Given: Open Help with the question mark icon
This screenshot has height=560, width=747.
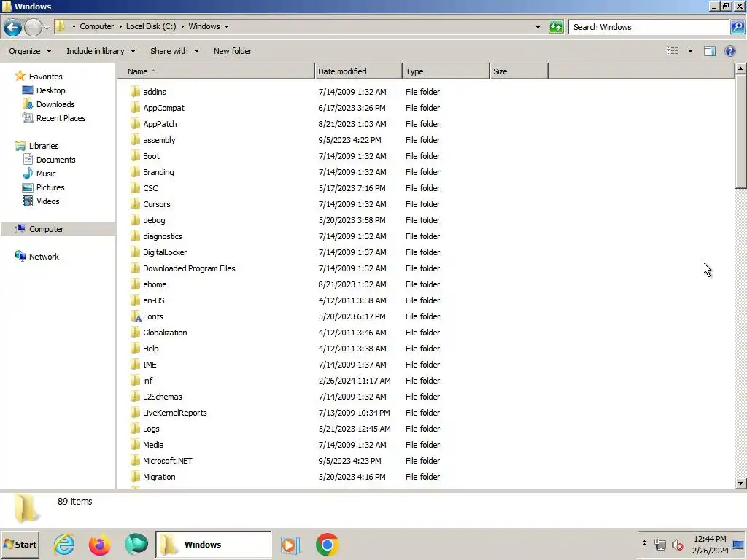Looking at the screenshot, I should [729, 51].
